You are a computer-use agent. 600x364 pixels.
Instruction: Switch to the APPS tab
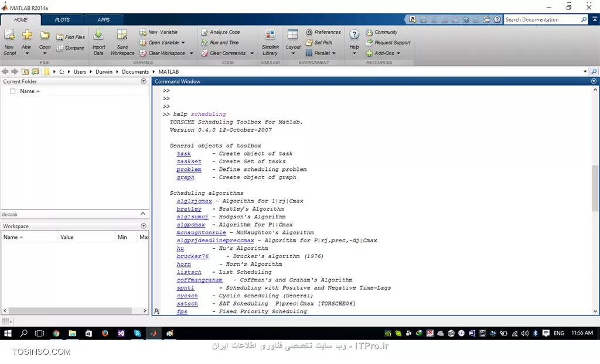point(103,20)
